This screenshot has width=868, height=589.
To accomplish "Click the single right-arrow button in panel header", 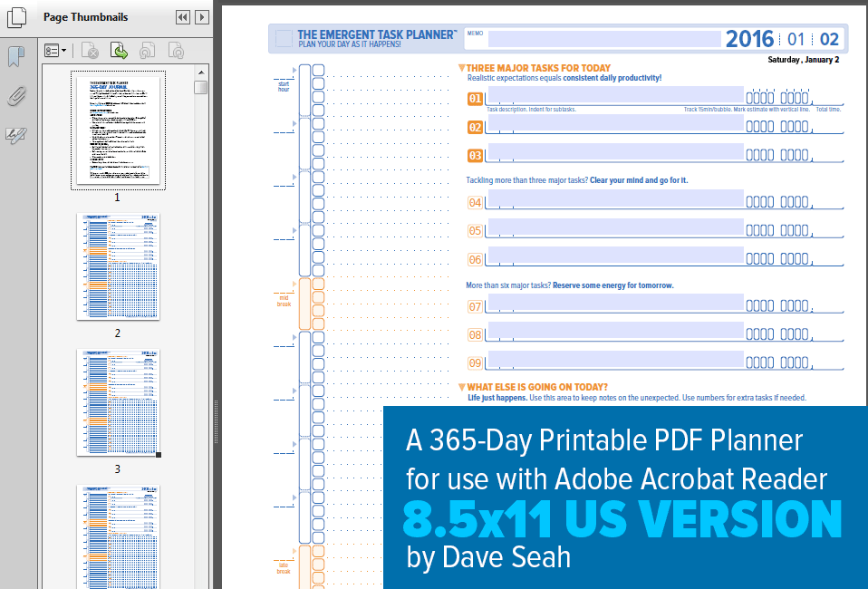I will pos(202,17).
